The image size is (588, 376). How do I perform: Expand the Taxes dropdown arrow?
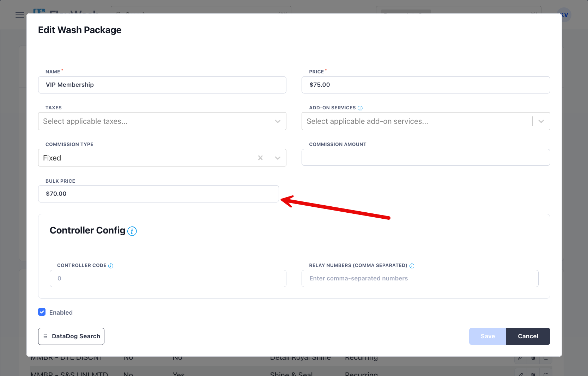(278, 121)
